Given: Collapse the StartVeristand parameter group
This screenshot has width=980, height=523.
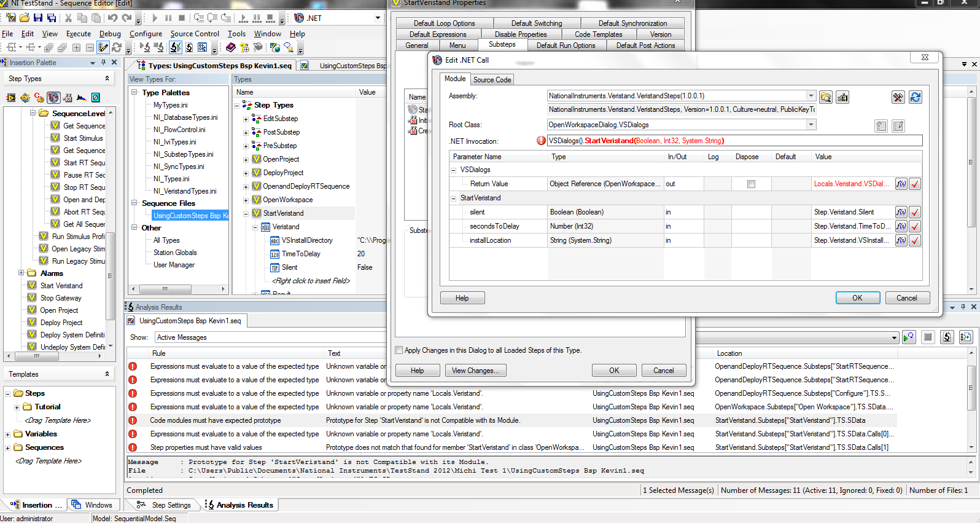Looking at the screenshot, I should (454, 199).
